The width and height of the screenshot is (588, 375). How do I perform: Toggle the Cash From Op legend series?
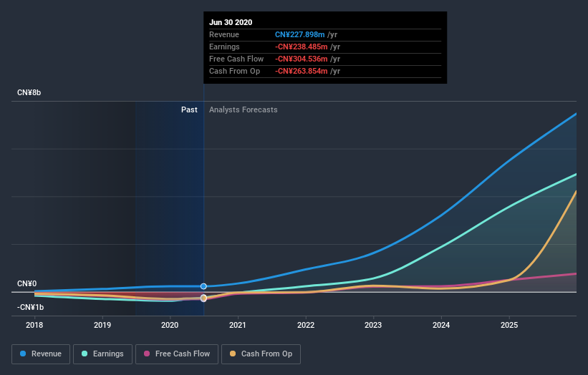[261, 354]
